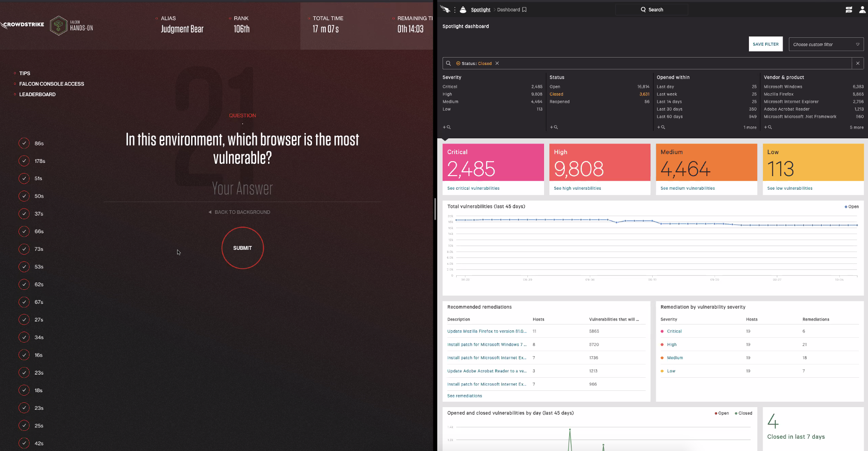Viewport: 868px width, 451px height.
Task: Click the checkmark next to 18s
Action: 24,390
